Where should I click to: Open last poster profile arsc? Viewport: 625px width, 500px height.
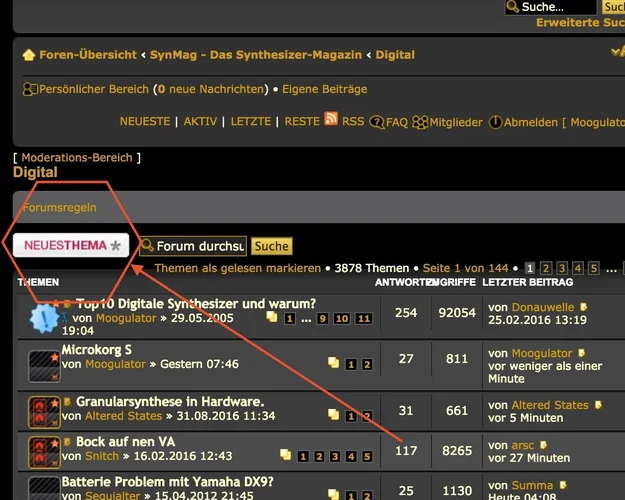[523, 445]
